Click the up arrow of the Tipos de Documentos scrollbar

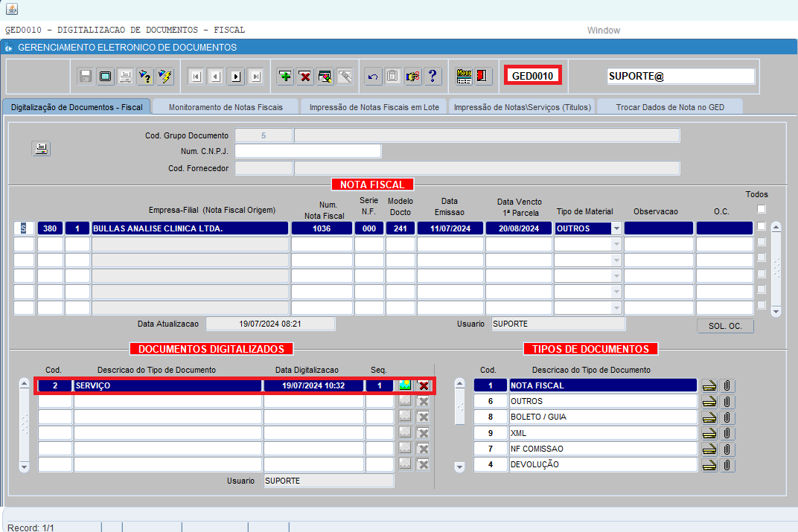(459, 383)
